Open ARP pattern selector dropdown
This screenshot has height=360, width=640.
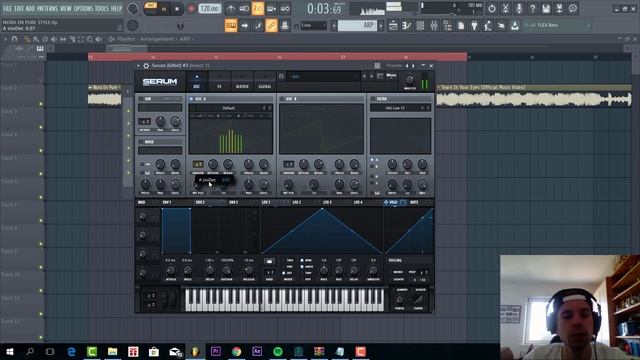tap(358, 26)
